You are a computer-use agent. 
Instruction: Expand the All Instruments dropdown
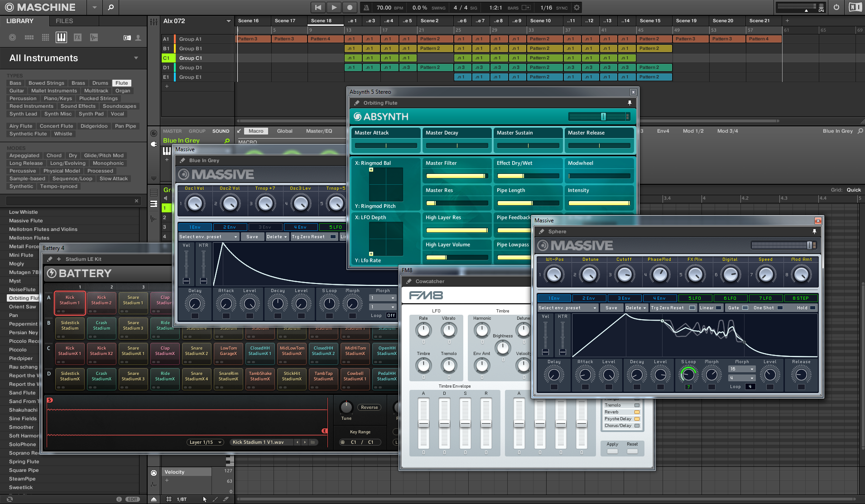point(136,58)
